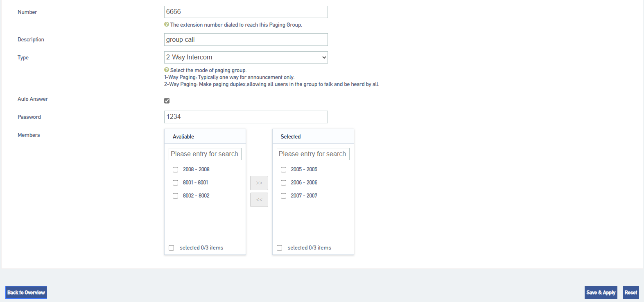Click the Save & Apply button
Viewport: 644px width, 302px height.
(601, 293)
